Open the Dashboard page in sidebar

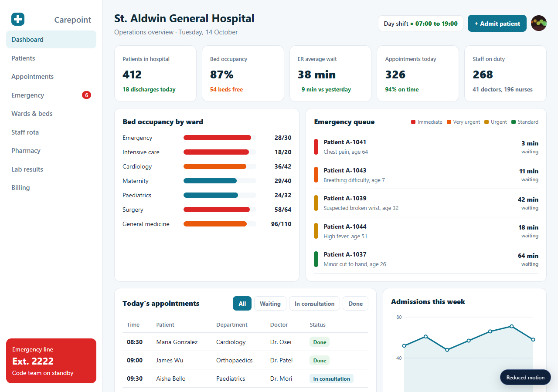pos(51,40)
